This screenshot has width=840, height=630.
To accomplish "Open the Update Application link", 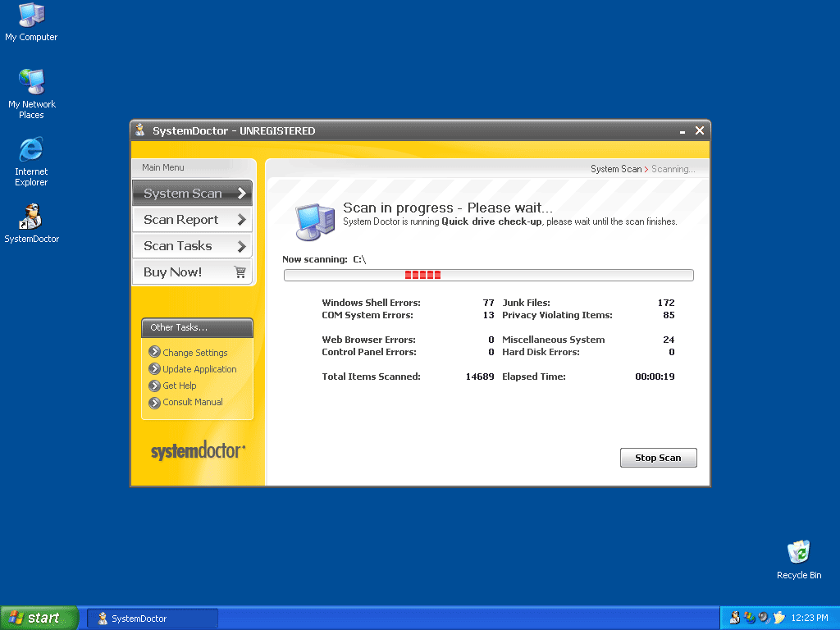I will (x=199, y=369).
